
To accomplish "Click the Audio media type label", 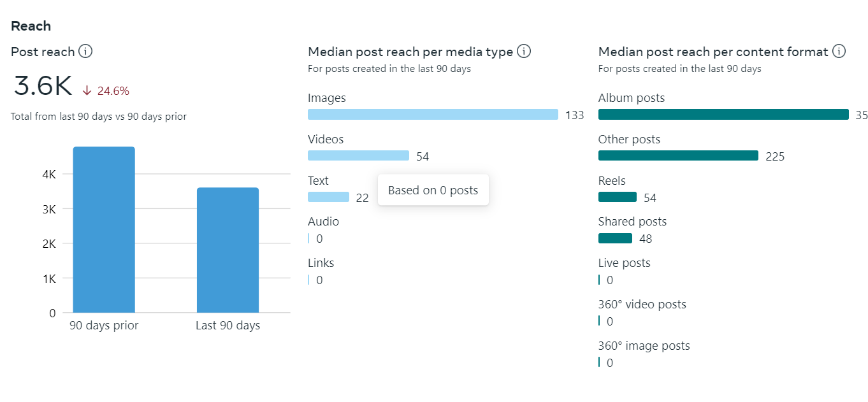I will click(323, 222).
